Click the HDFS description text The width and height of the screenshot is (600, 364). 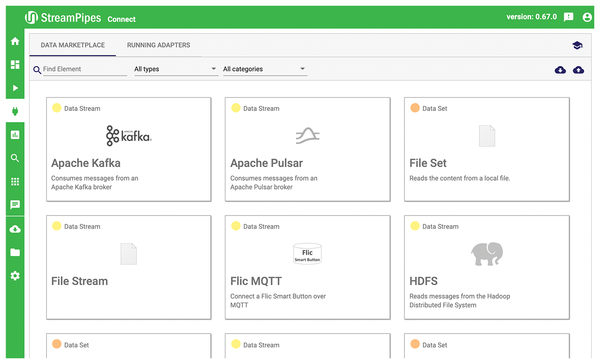coord(460,301)
